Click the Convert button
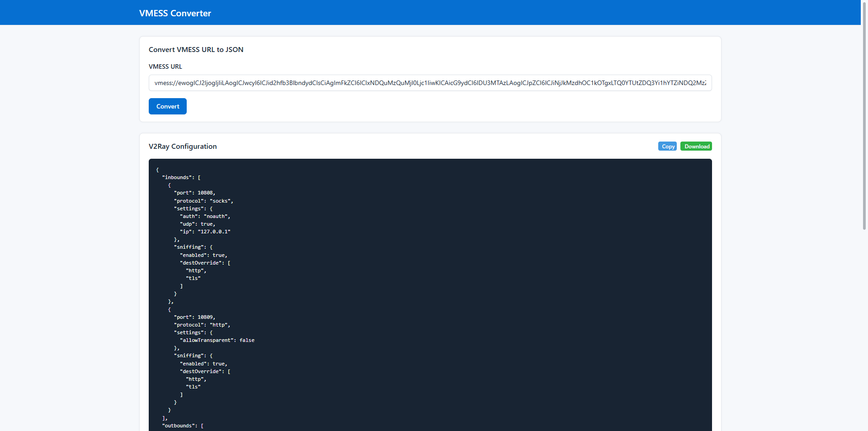868x431 pixels. click(x=168, y=106)
